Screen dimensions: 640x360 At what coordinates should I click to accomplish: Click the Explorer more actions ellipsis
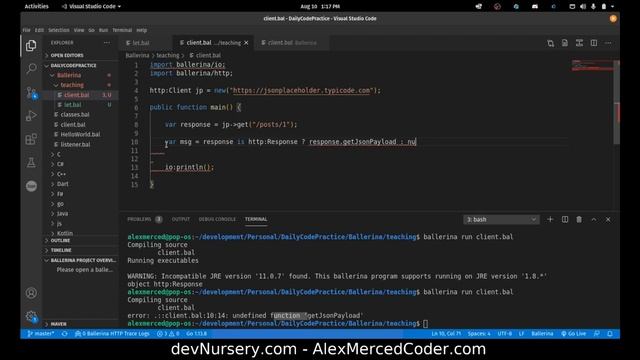107,42
